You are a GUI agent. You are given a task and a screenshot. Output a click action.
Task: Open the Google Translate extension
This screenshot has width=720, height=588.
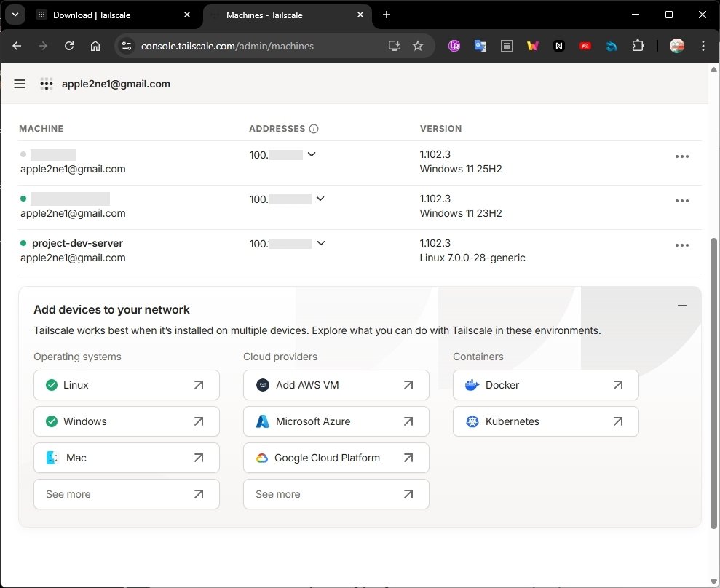pos(480,46)
